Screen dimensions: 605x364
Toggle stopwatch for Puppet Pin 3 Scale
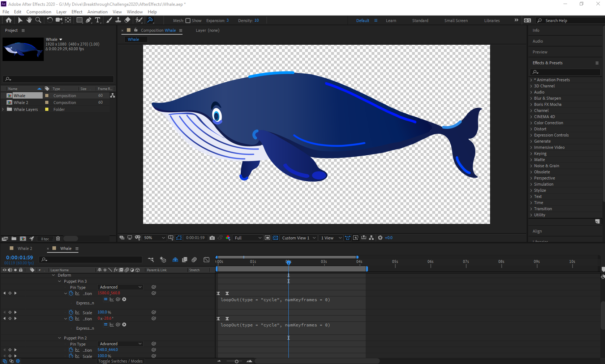coord(71,312)
